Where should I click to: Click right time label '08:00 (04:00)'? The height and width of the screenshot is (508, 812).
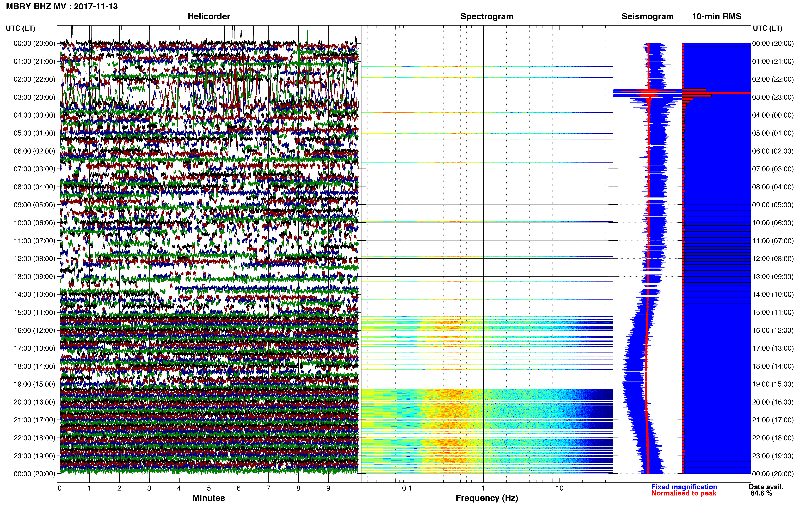click(773, 187)
